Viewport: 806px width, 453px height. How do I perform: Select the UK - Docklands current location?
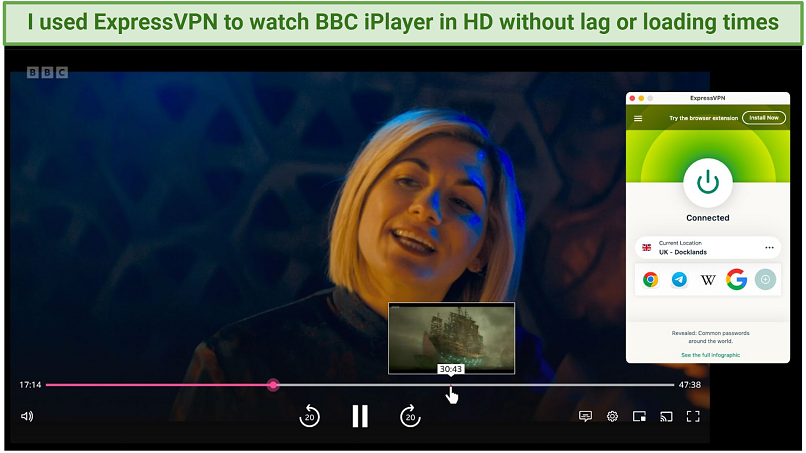click(x=708, y=247)
